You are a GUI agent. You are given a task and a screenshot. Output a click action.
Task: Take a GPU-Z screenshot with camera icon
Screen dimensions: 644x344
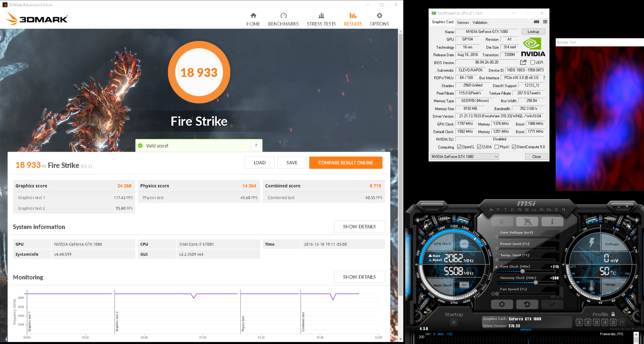point(536,22)
